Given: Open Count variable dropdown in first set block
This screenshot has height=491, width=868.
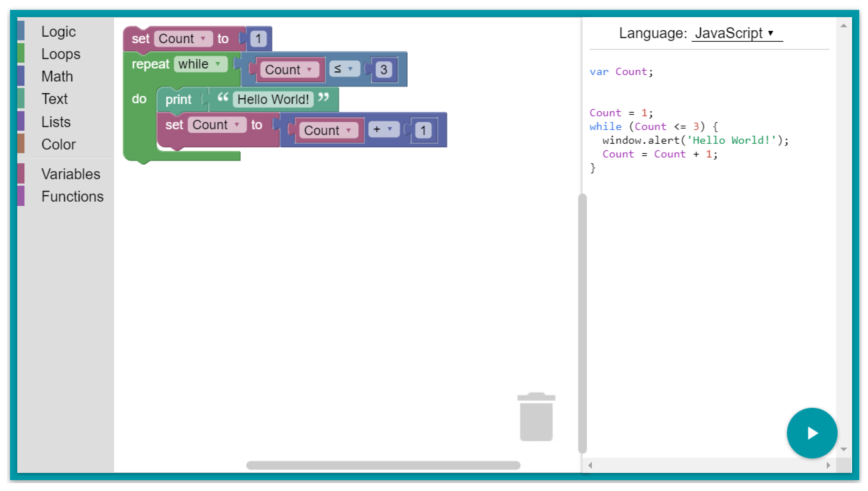Looking at the screenshot, I should tap(183, 39).
